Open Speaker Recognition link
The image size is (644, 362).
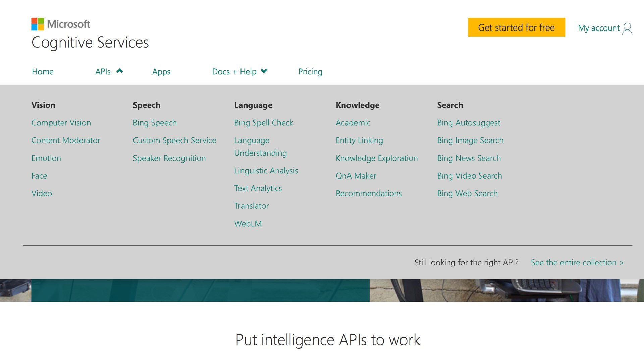point(169,158)
